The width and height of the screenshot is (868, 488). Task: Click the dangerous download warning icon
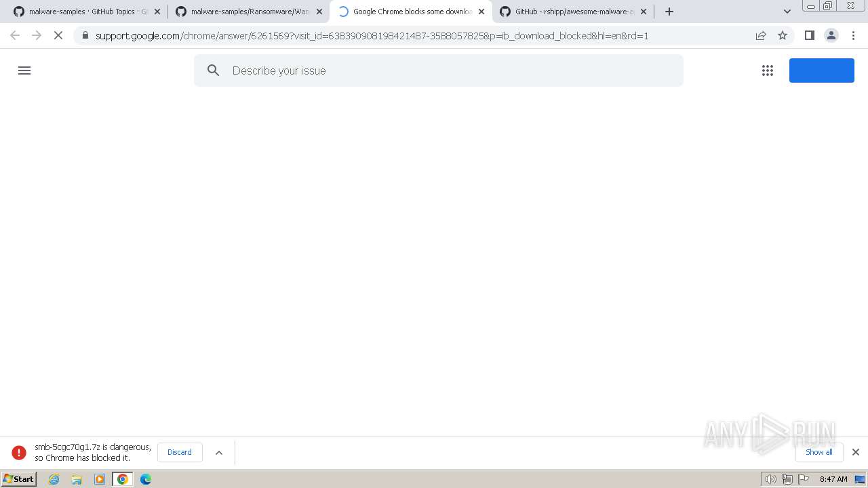[x=19, y=452]
